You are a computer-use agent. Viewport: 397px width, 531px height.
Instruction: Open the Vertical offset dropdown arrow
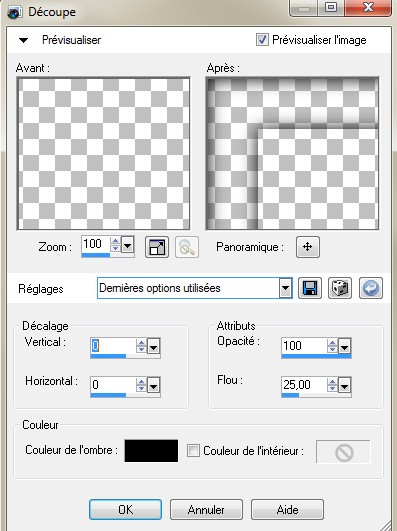pyautogui.click(x=153, y=346)
